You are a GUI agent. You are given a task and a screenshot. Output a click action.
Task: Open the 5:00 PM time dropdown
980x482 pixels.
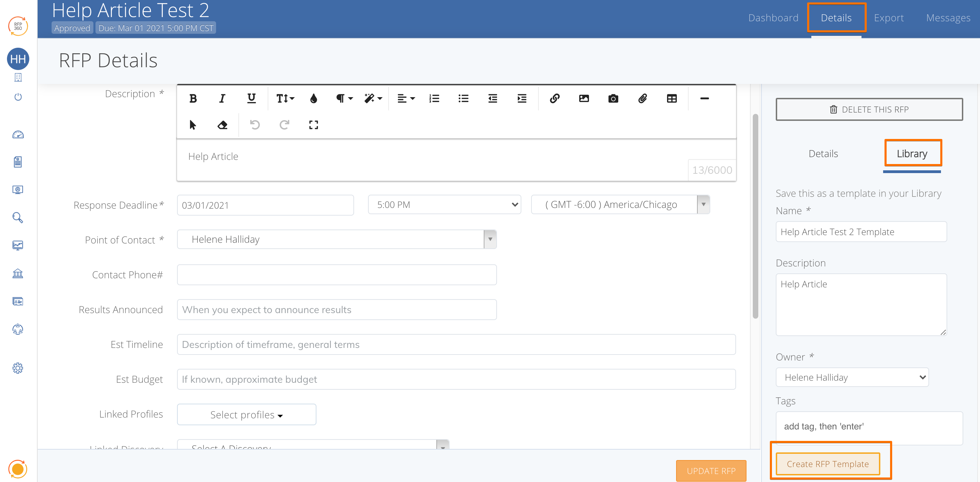point(444,204)
